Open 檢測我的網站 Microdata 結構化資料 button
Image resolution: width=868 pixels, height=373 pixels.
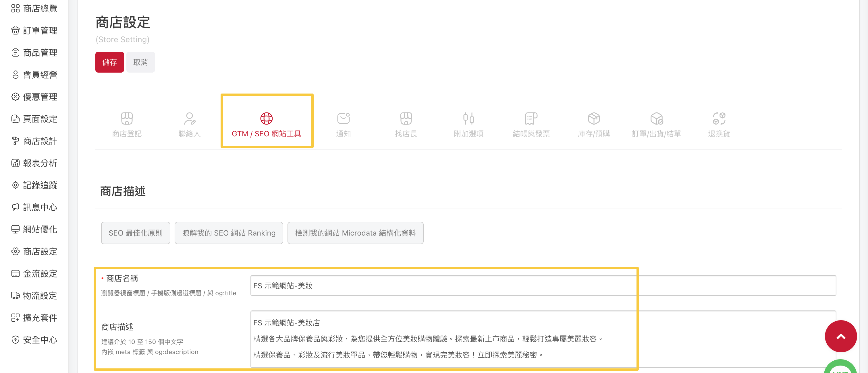click(356, 233)
